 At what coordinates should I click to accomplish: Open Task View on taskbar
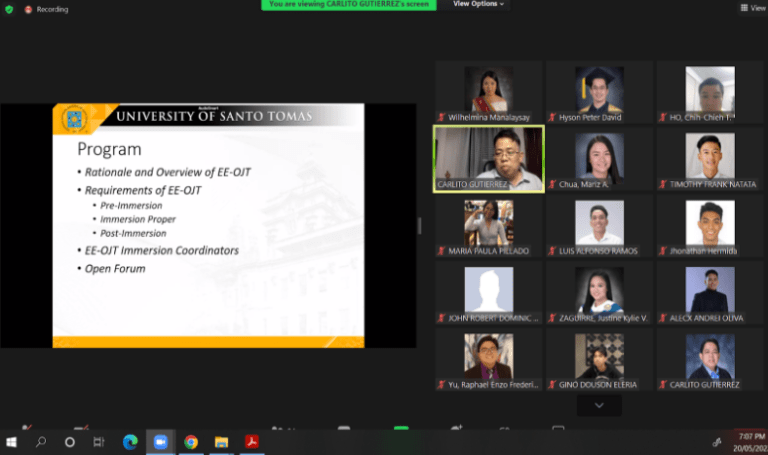pos(98,442)
